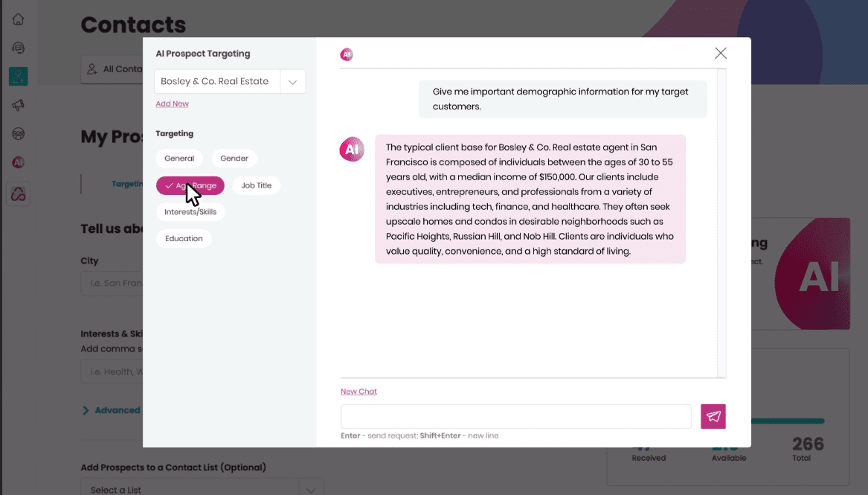Viewport: 868px width, 495px height.
Task: Start a New Chat via link
Action: point(359,392)
